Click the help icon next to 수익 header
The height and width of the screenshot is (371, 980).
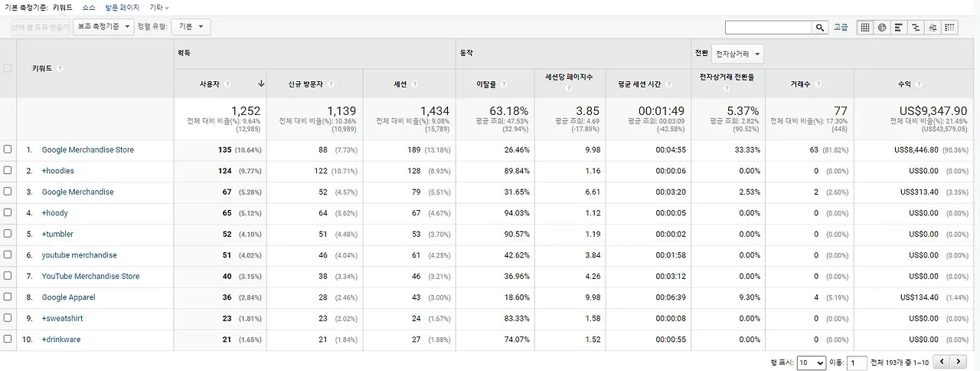[x=918, y=84]
